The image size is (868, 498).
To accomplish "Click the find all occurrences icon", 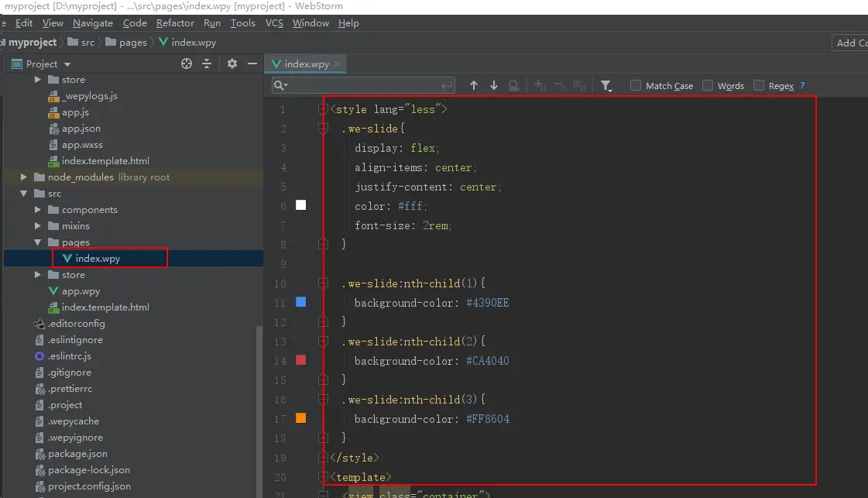I will click(513, 85).
